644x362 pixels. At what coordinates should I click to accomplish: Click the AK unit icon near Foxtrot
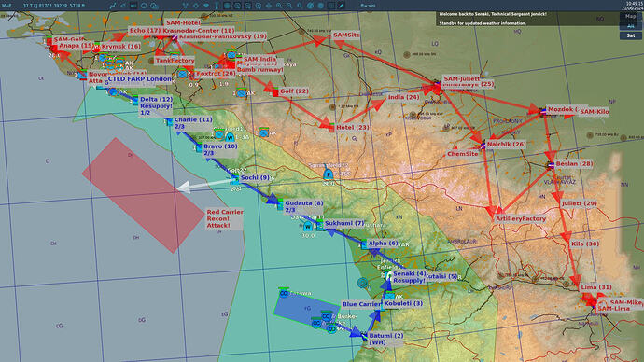pyautogui.click(x=182, y=75)
